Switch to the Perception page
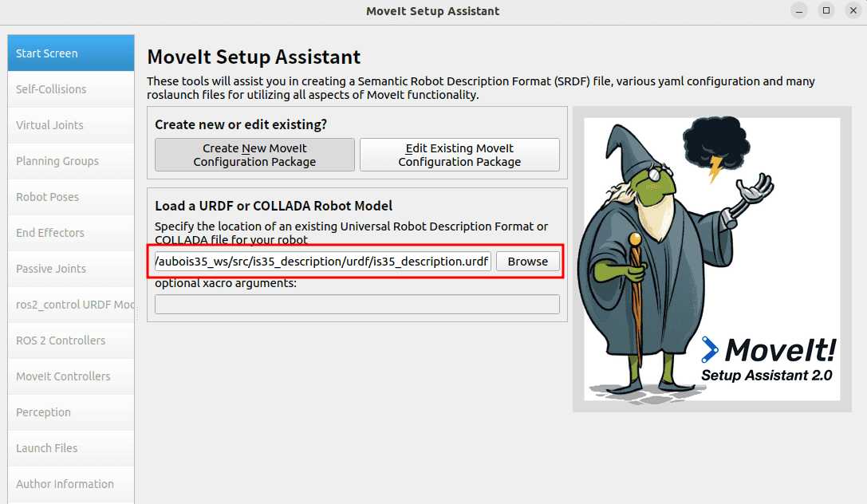This screenshot has width=867, height=504. pos(70,412)
